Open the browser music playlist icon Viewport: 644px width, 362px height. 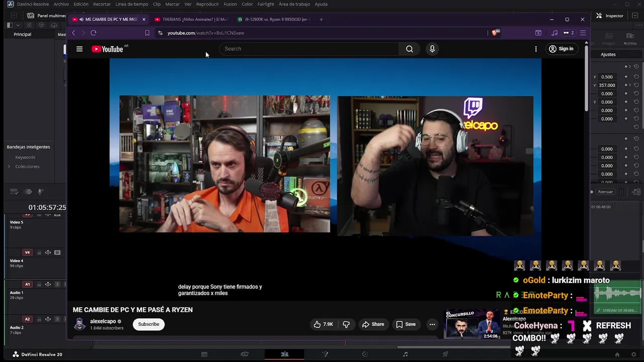(554, 33)
